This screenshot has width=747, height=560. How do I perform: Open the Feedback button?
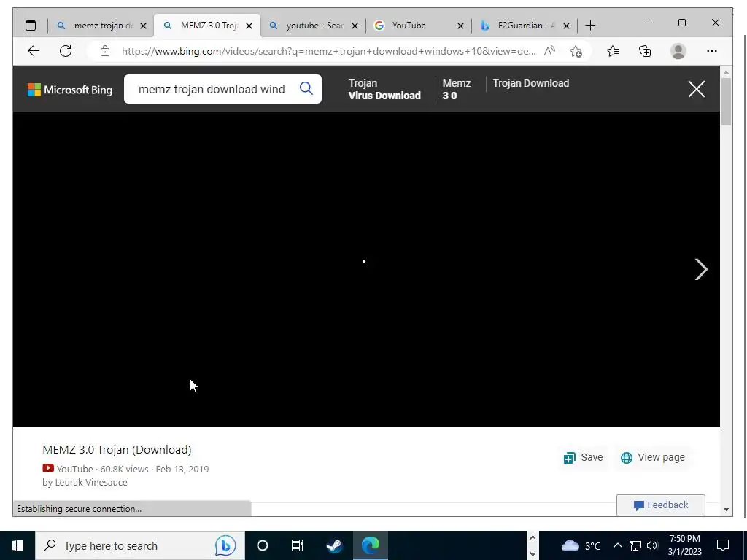(x=661, y=505)
